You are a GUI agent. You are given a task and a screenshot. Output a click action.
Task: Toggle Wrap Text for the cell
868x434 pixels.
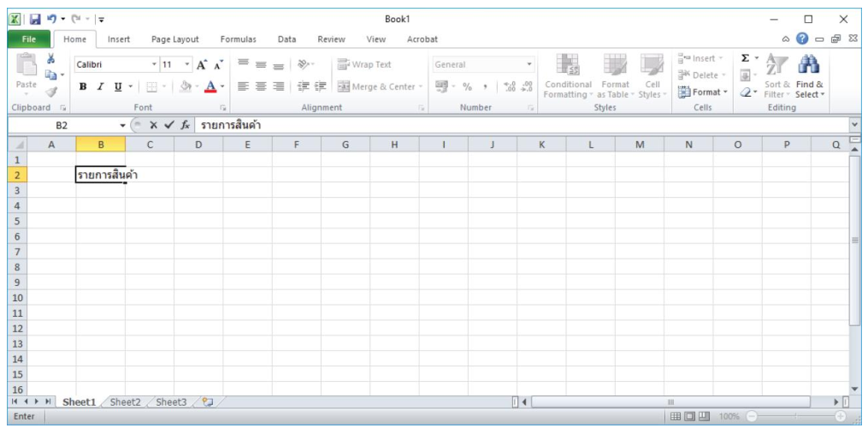pyautogui.click(x=364, y=64)
